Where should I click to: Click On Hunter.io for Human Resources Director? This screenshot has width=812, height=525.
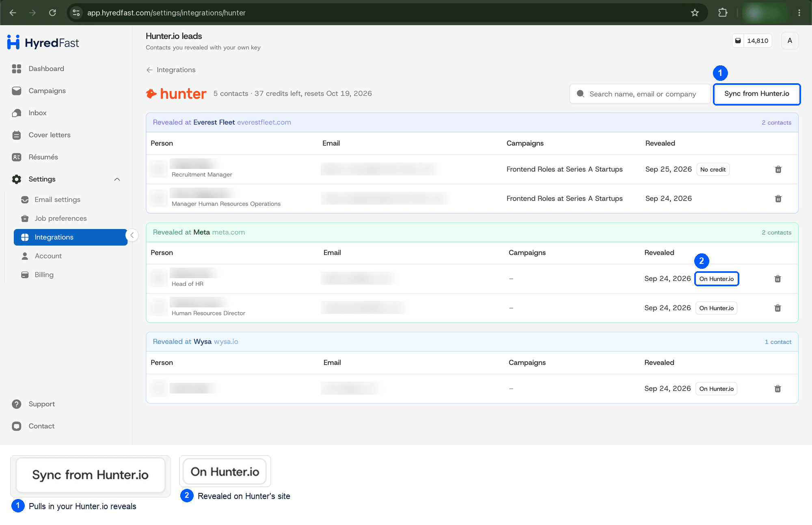tap(717, 308)
